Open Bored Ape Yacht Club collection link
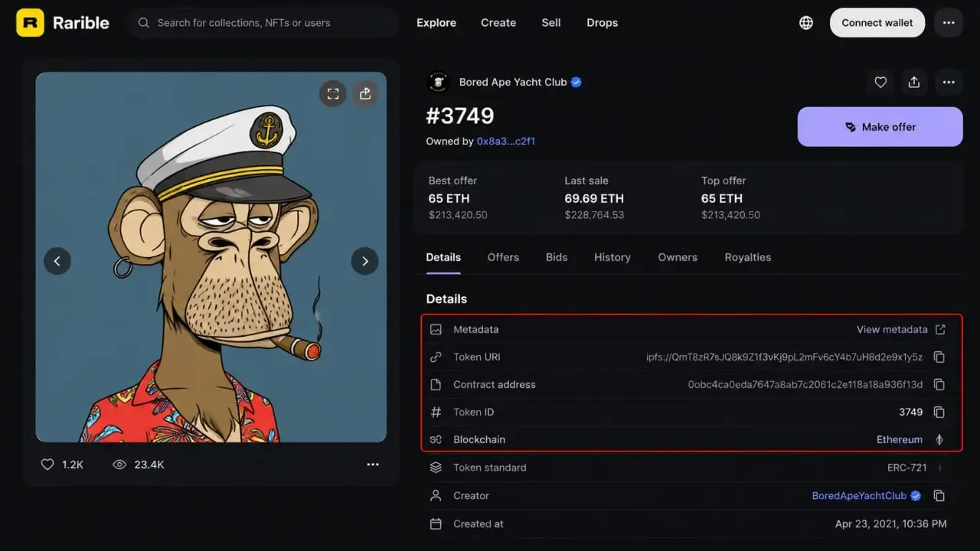This screenshot has height=551, width=980. [513, 82]
